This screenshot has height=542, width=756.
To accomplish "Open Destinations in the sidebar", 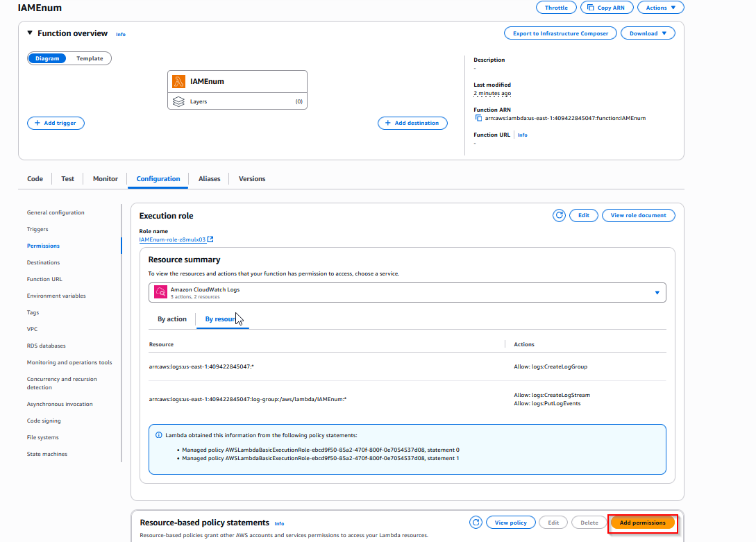I will (x=44, y=262).
